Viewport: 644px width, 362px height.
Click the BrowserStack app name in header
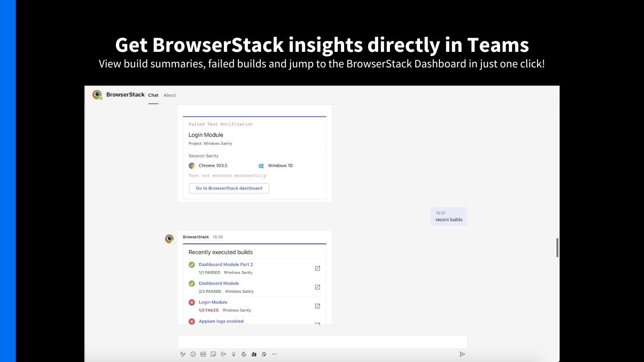pyautogui.click(x=125, y=95)
